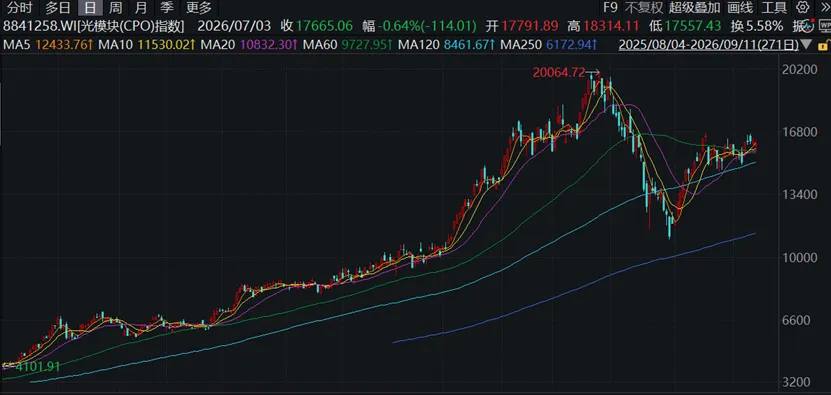The image size is (831, 395).
Task: Open the 画线 drawing tools
Action: [x=740, y=7]
